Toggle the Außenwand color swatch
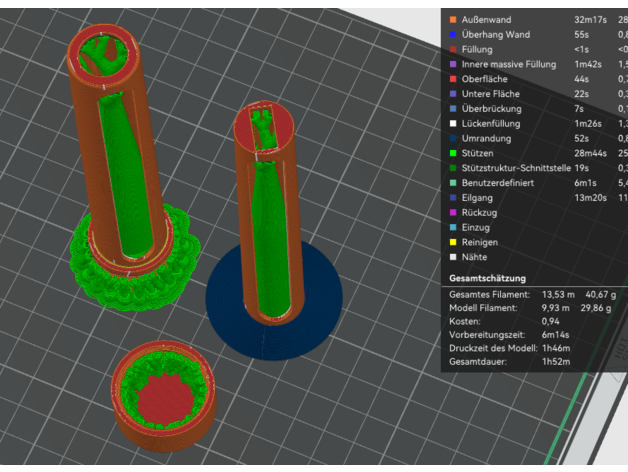Viewport: 628px width, 472px height. click(x=454, y=19)
